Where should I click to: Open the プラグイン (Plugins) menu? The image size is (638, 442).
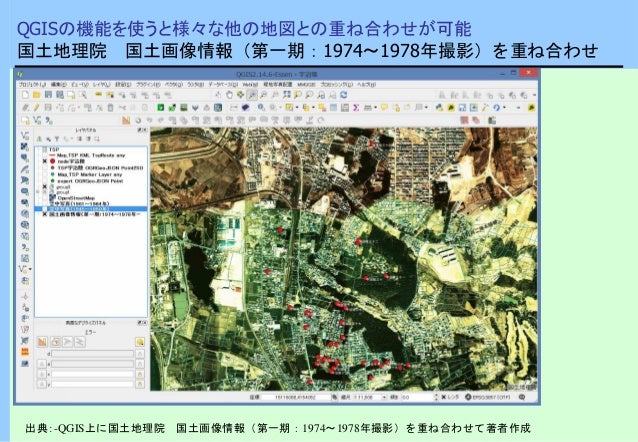pos(148,85)
